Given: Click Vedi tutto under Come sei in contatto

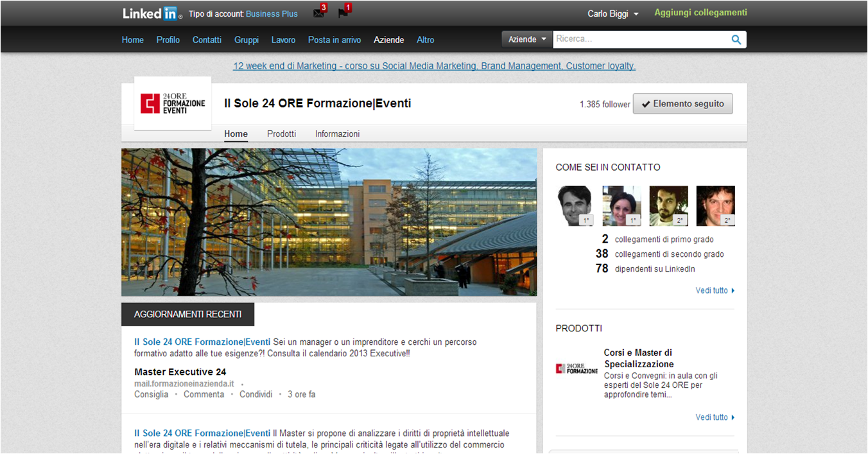Looking at the screenshot, I should tap(715, 290).
